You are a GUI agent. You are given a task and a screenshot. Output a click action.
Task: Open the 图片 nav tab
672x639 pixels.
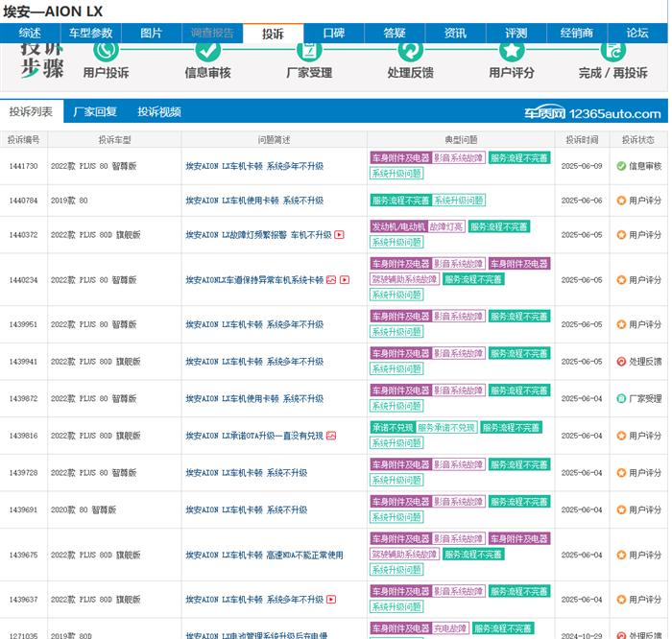click(x=152, y=33)
